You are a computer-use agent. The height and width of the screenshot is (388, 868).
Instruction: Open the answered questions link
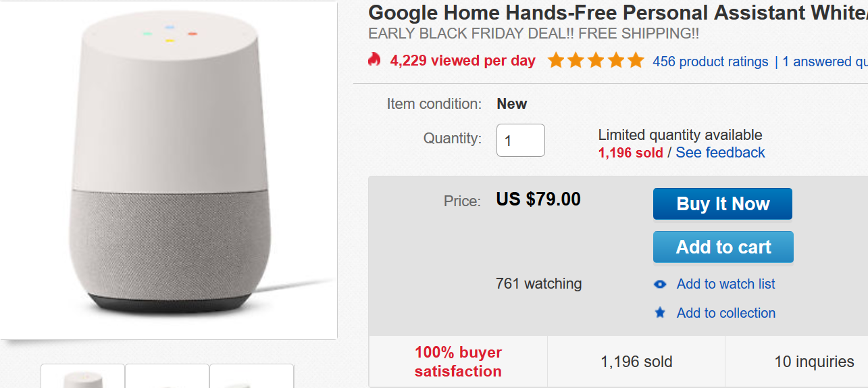click(x=825, y=62)
